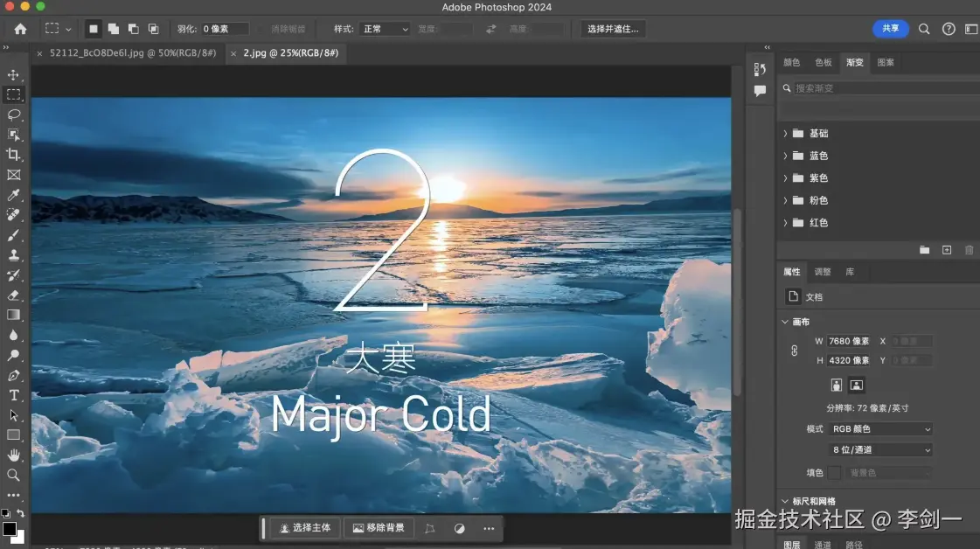The height and width of the screenshot is (549, 980).
Task: Select the Pen tool
Action: [13, 375]
